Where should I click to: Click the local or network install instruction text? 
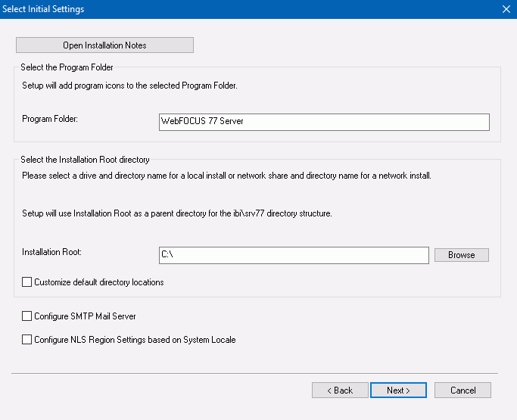pos(226,176)
